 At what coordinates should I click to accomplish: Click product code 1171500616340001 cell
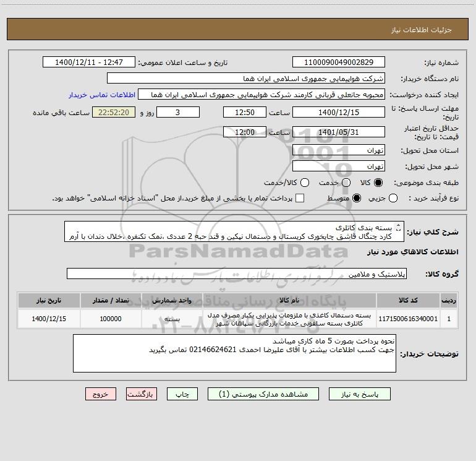point(408,319)
